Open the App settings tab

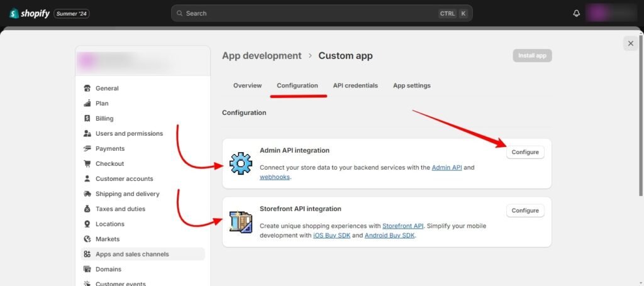click(x=412, y=85)
